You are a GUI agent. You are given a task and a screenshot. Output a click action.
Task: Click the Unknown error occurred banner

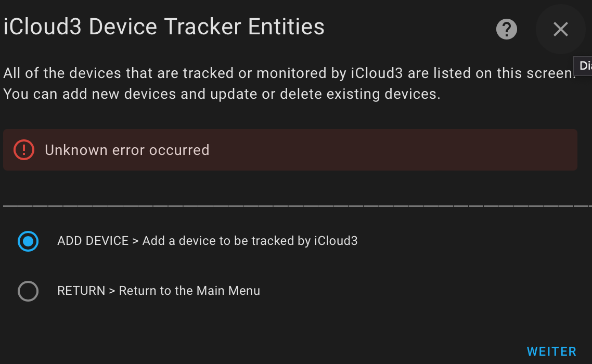tap(290, 150)
